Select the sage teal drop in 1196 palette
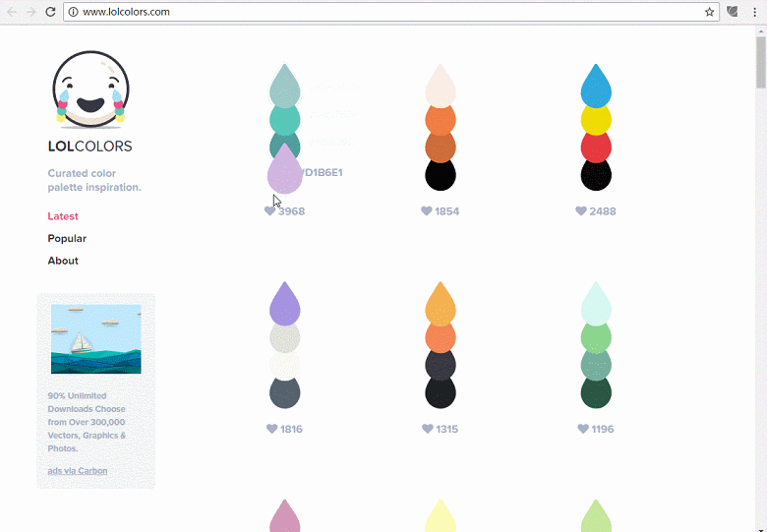This screenshot has width=767, height=532. (x=596, y=366)
